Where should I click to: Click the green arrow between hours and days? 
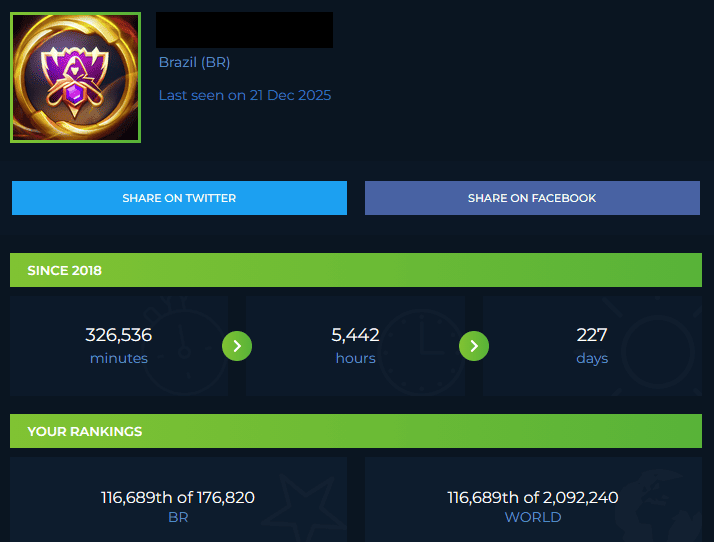tap(474, 346)
